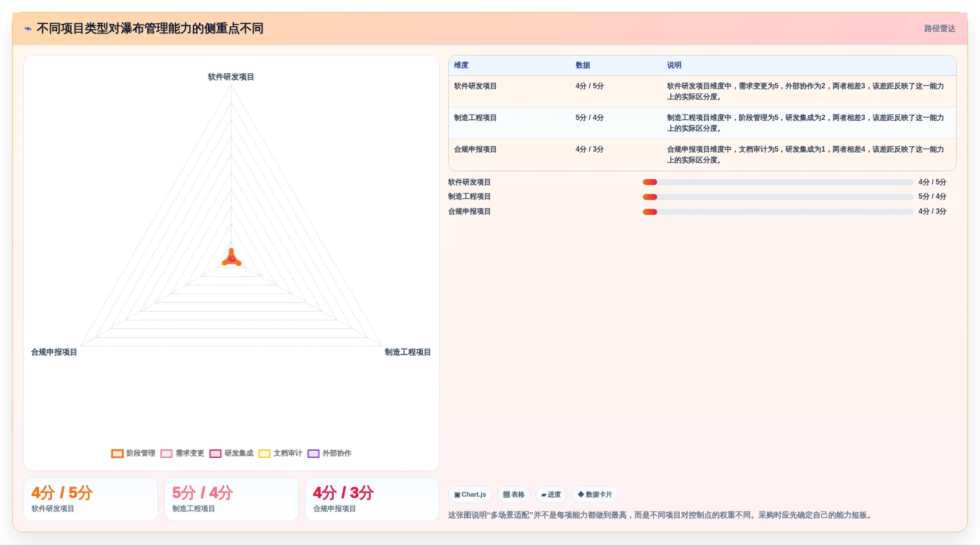The image size is (980, 545).
Task: Click the footer note about 多场景适配
Action: [x=661, y=515]
